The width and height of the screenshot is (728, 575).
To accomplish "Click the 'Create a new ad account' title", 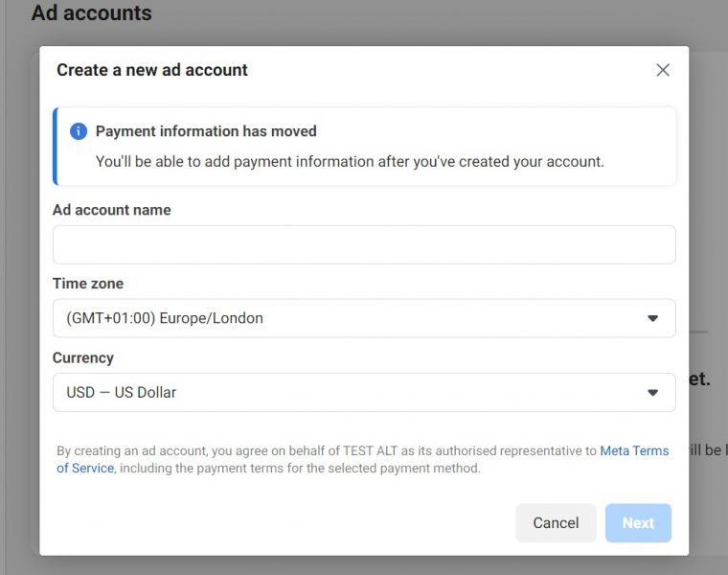I will (x=152, y=70).
